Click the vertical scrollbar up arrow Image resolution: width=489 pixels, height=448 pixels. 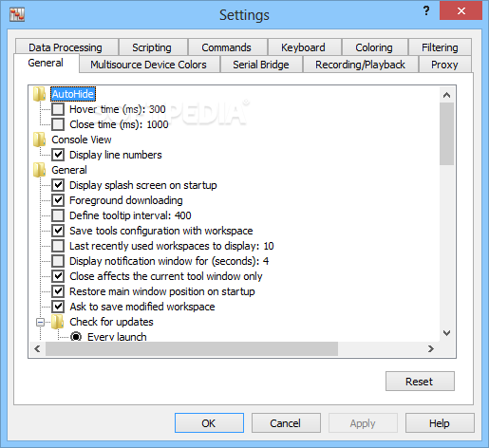(x=446, y=95)
